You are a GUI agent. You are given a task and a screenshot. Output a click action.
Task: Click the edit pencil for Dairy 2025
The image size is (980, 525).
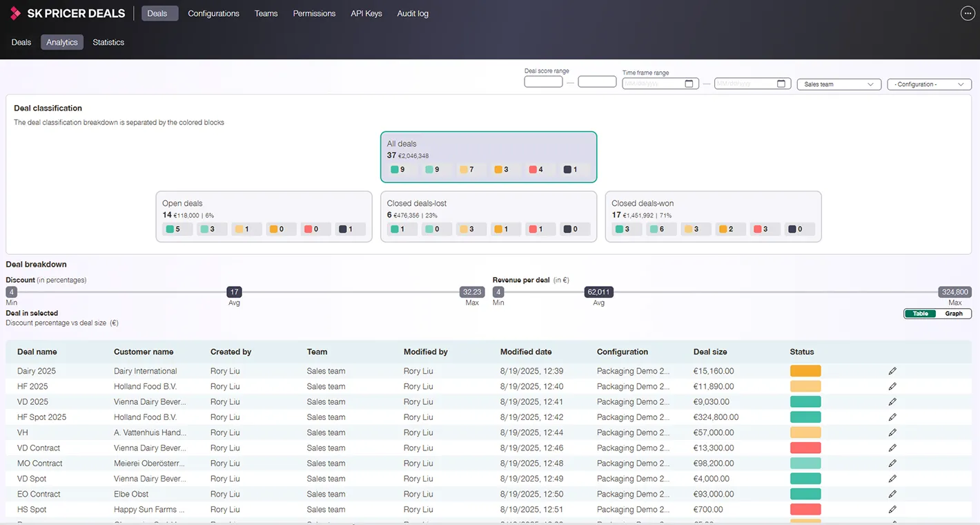[x=892, y=371]
